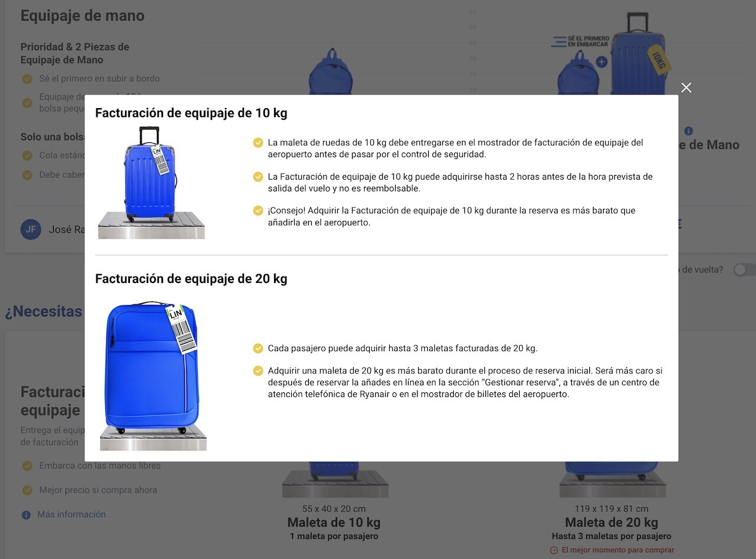Click the JF passenger avatar

pyautogui.click(x=31, y=229)
